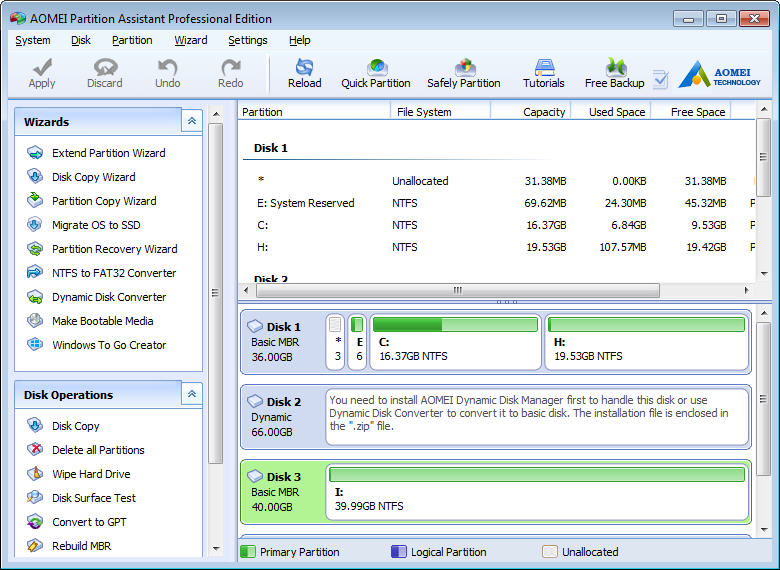This screenshot has width=780, height=570.
Task: Open the Partition menu
Action: [132, 40]
